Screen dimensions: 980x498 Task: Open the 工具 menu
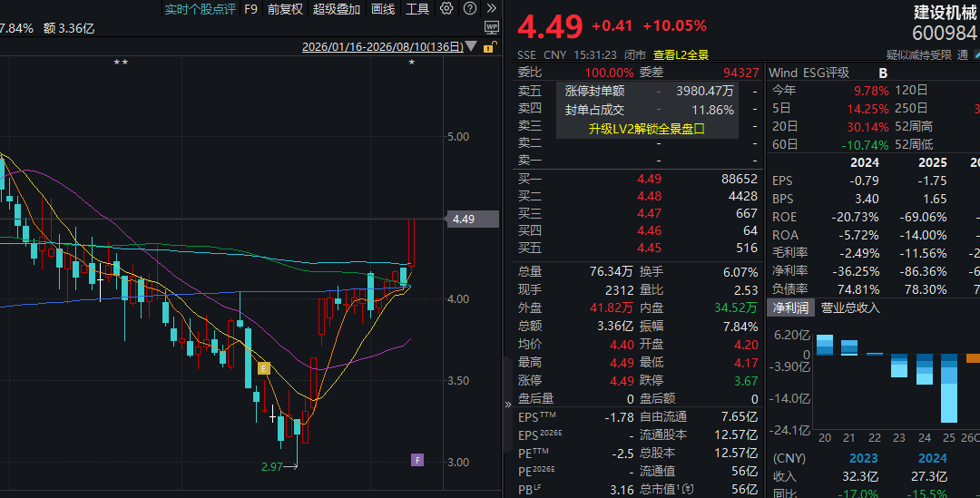tap(416, 9)
